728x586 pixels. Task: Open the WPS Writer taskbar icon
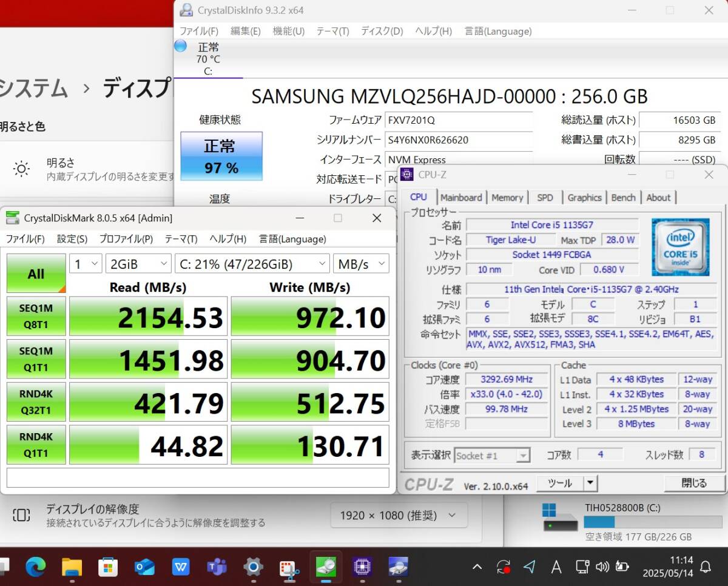coord(181,567)
